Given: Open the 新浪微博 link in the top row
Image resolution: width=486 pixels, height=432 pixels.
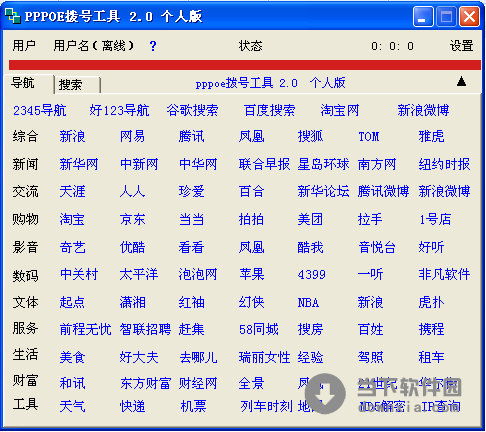Looking at the screenshot, I should [x=423, y=110].
